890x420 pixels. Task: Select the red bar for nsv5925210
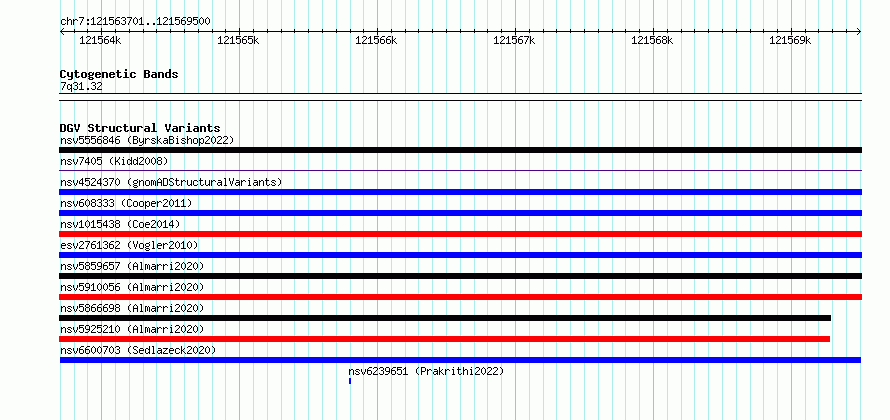coord(444,339)
